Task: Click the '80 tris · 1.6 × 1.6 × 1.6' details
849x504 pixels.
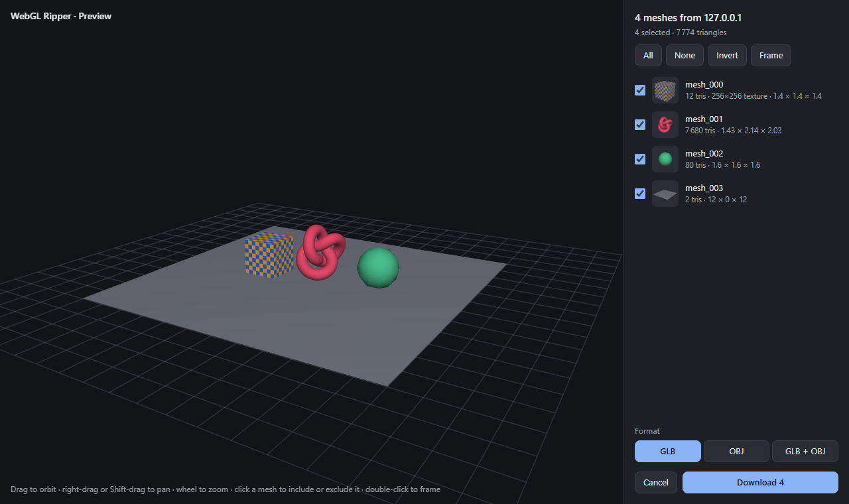Action: pyautogui.click(x=722, y=165)
